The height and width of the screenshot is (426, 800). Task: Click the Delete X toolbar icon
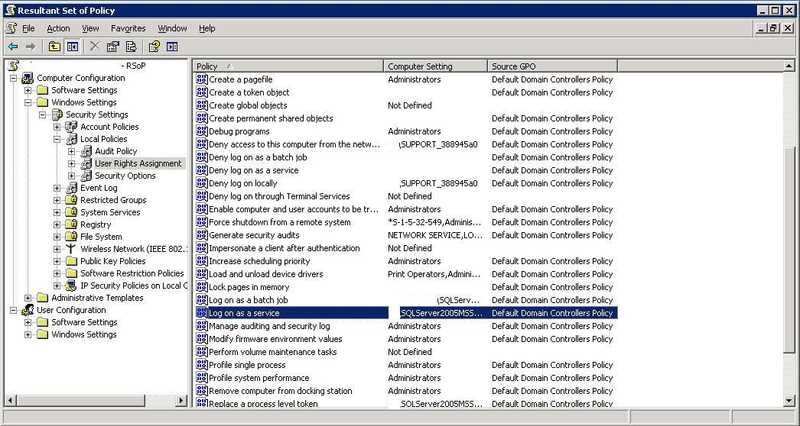point(94,46)
